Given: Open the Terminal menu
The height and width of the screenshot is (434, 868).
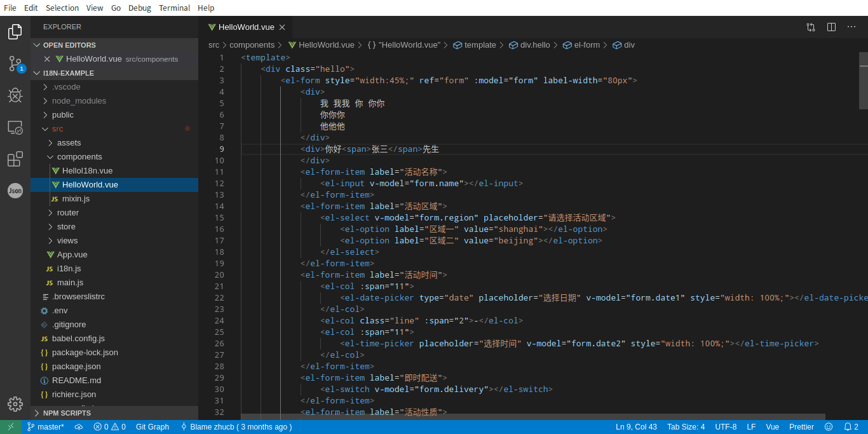Looking at the screenshot, I should (174, 8).
